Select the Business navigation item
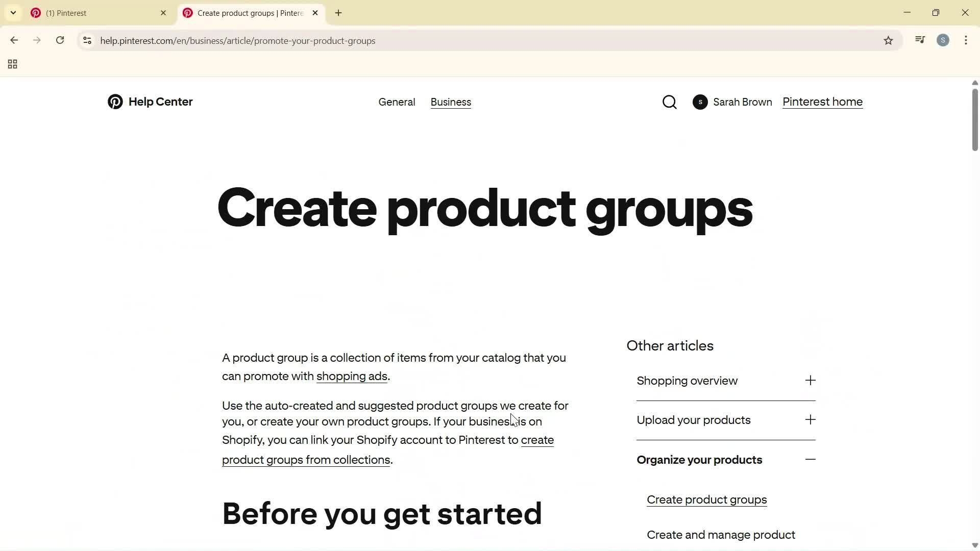Image resolution: width=980 pixels, height=551 pixels. click(x=450, y=102)
